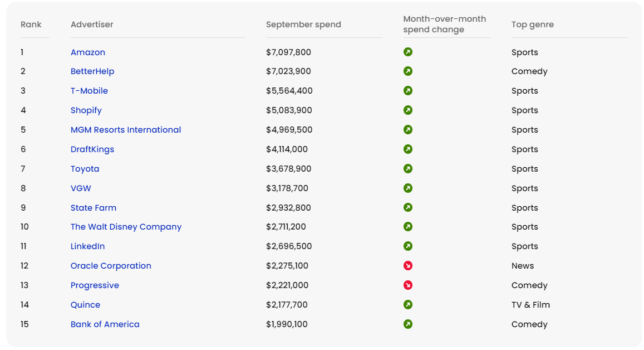The width and height of the screenshot is (644, 350).
Task: Click the Rank column header
Action: (31, 25)
